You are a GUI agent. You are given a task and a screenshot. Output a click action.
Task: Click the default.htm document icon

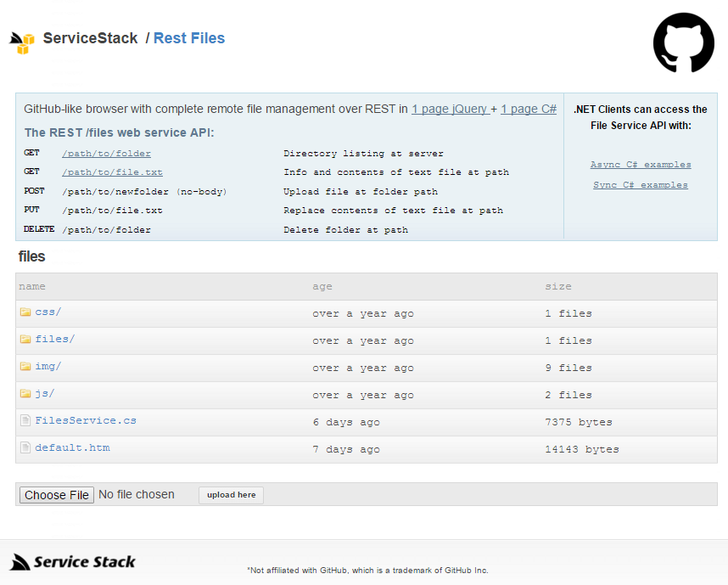[x=25, y=448]
